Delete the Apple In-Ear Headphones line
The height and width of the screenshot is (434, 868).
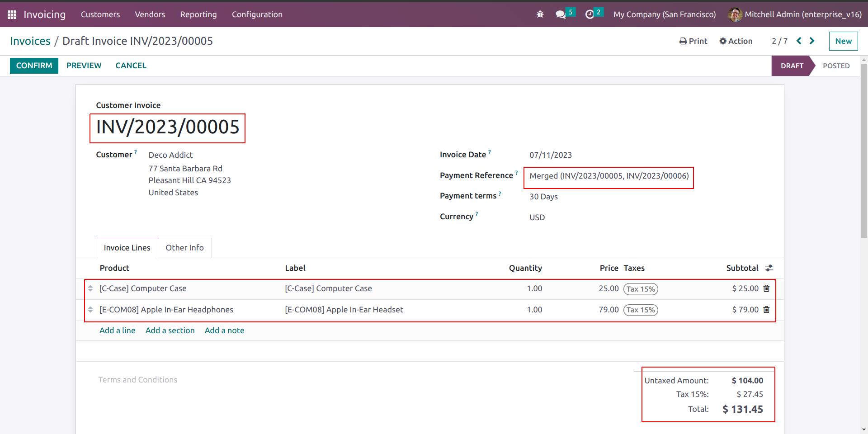pos(766,310)
